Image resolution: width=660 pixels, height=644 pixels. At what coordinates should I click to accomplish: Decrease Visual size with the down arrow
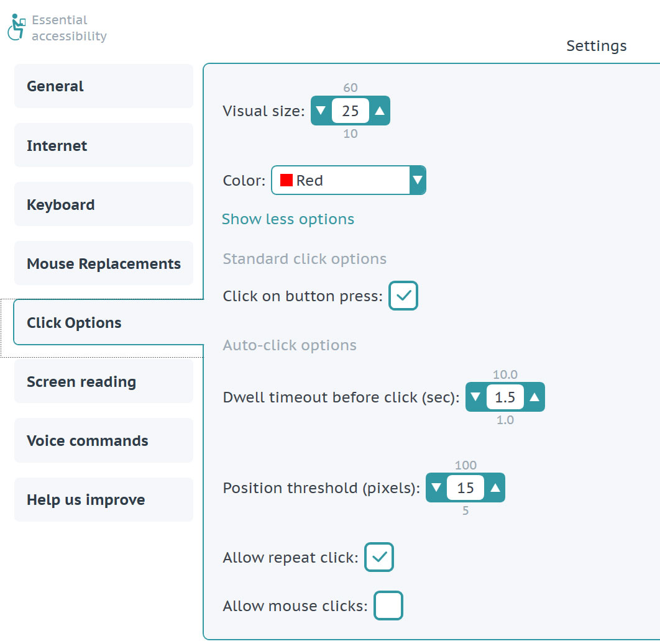321,111
